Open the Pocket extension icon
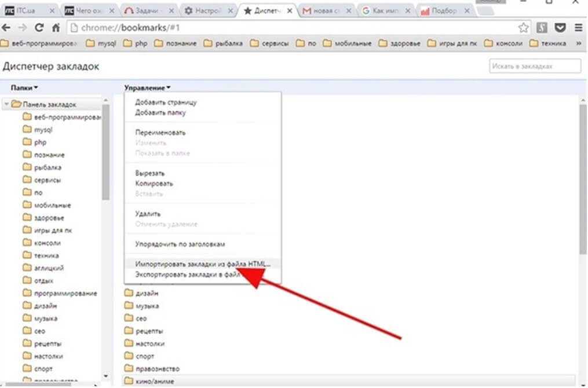The image size is (588, 388). 560,27
